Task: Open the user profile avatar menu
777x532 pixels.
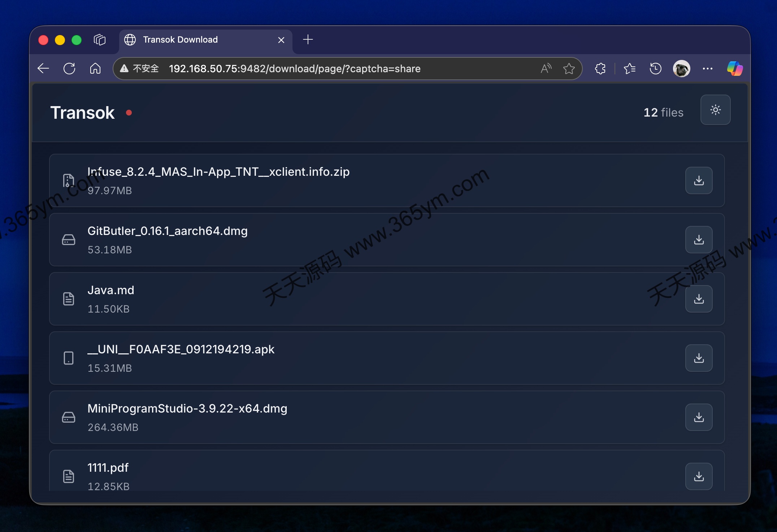Action: pyautogui.click(x=681, y=69)
